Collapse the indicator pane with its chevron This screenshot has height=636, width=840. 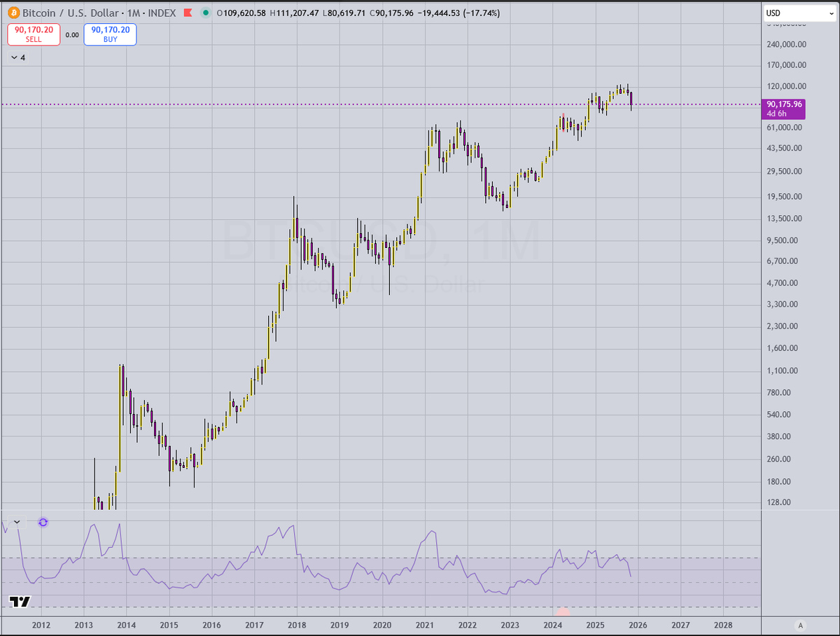click(17, 523)
